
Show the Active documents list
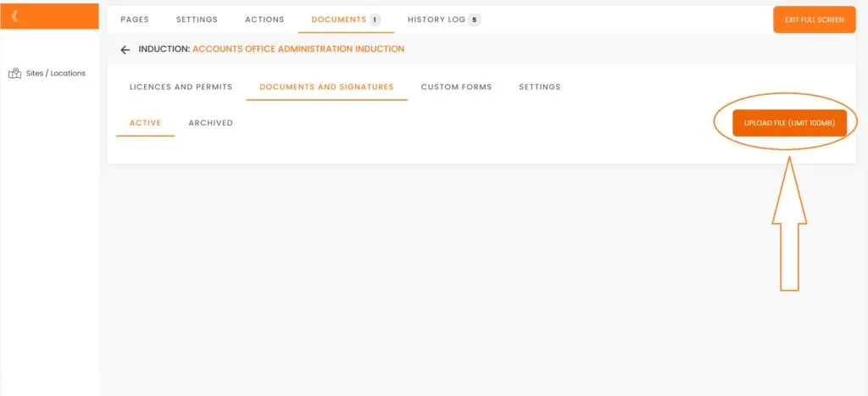[146, 123]
